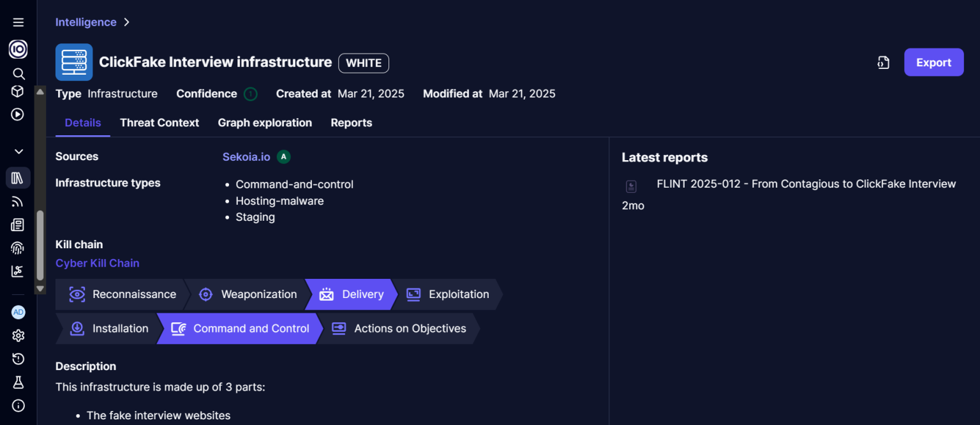This screenshot has height=425, width=980.
Task: Open the play circle icon in sidebar
Action: click(x=18, y=114)
